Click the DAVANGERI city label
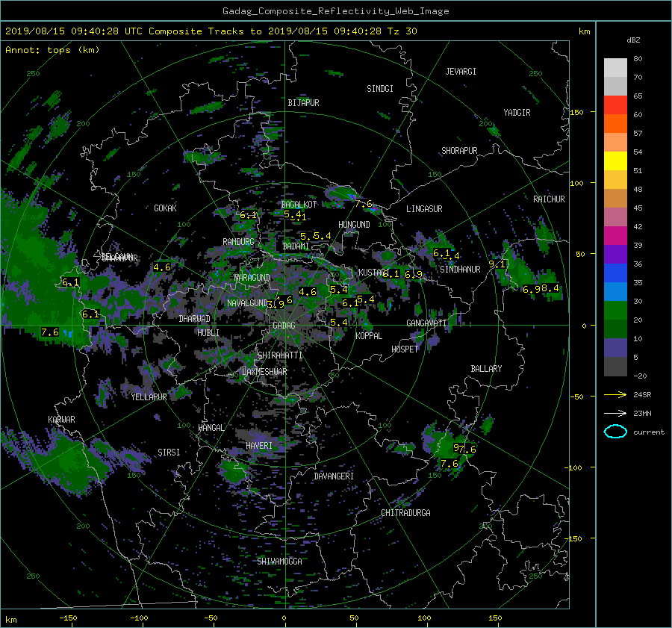672x628 pixels. click(x=334, y=476)
